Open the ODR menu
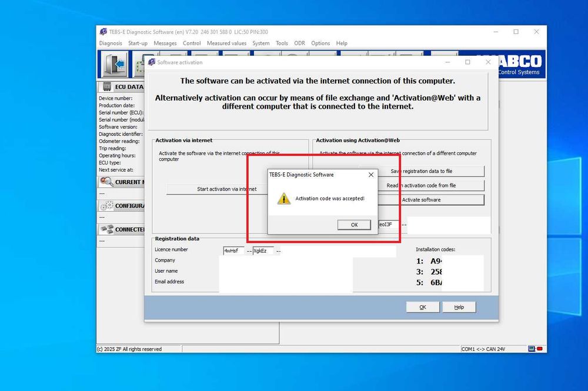 (299, 43)
